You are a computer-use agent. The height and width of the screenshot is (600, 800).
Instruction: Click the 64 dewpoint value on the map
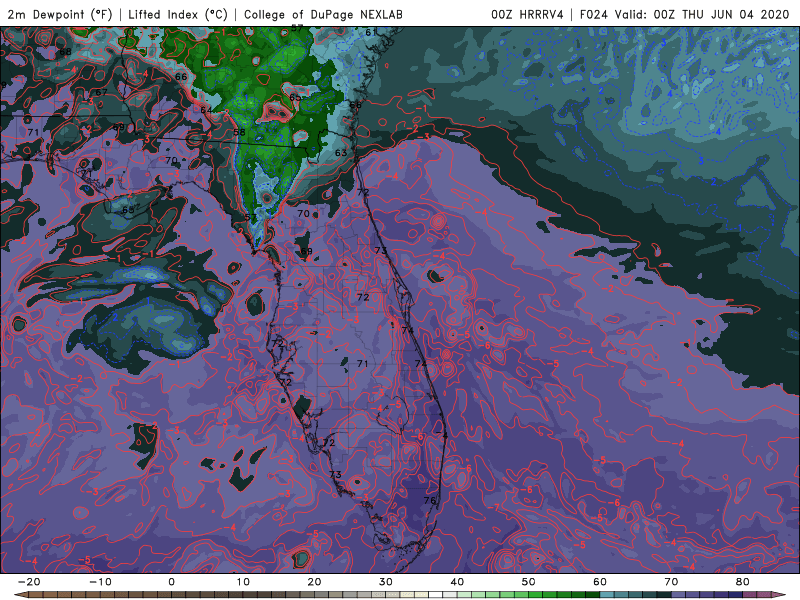206,110
